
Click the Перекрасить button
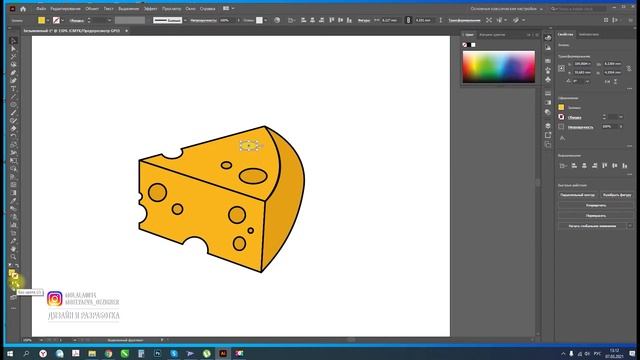(x=596, y=216)
